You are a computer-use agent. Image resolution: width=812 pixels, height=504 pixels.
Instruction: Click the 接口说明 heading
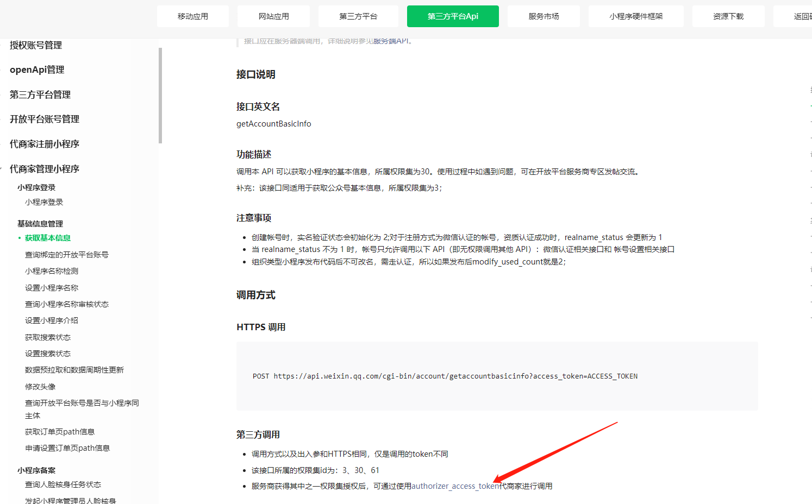tap(256, 74)
